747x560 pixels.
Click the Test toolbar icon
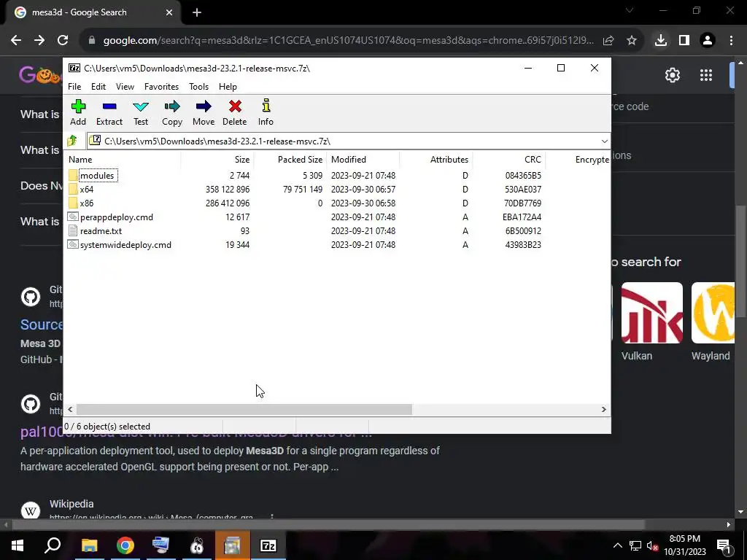point(141,106)
